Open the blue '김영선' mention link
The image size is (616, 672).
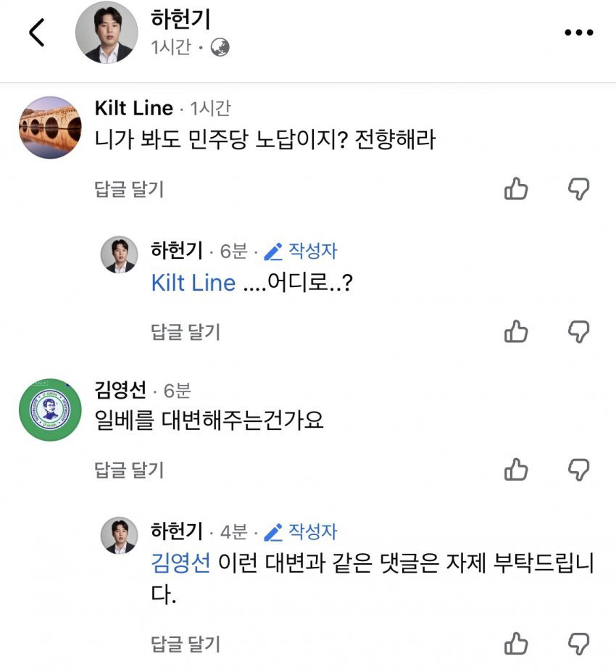(180, 563)
